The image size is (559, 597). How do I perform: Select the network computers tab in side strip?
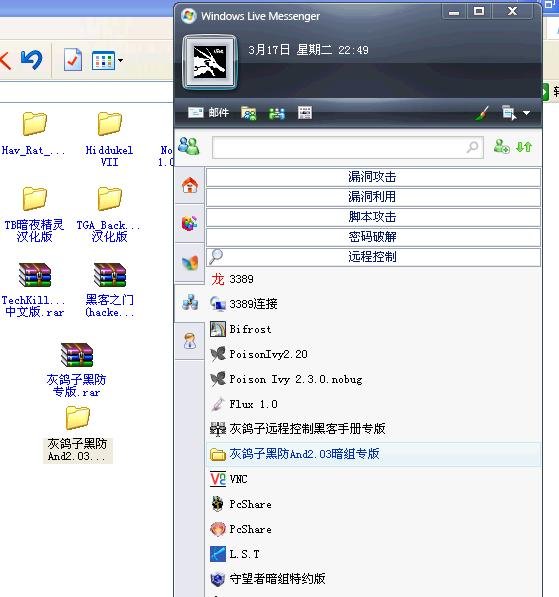pos(190,302)
